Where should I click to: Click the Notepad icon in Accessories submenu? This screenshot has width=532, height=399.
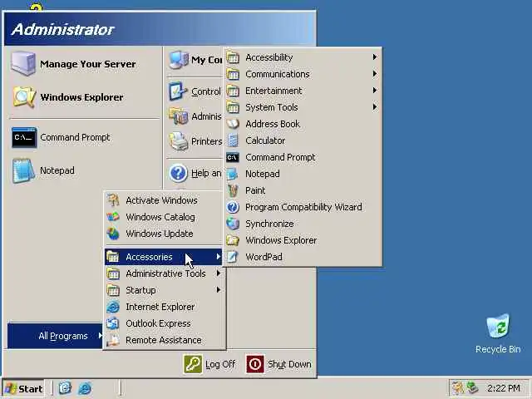pos(233,174)
